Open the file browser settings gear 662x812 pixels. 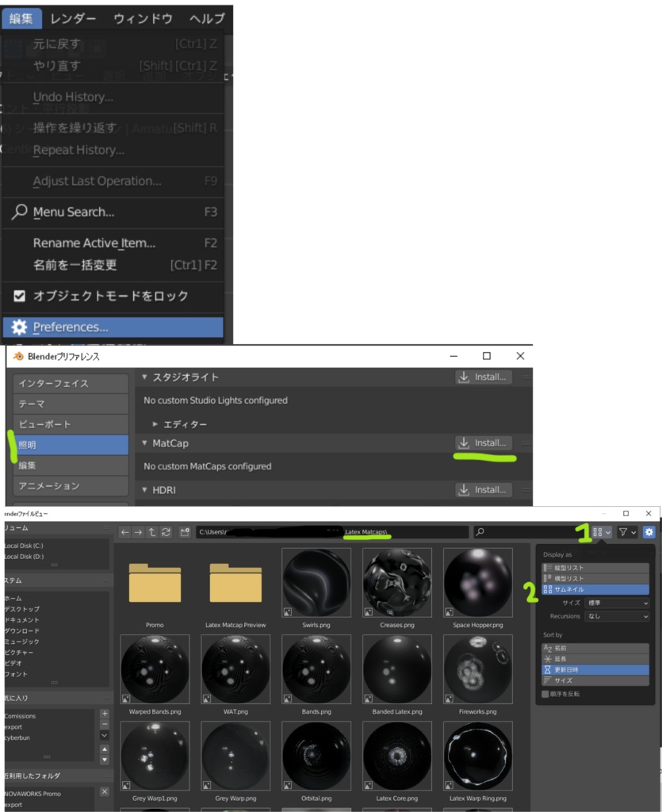tap(649, 532)
